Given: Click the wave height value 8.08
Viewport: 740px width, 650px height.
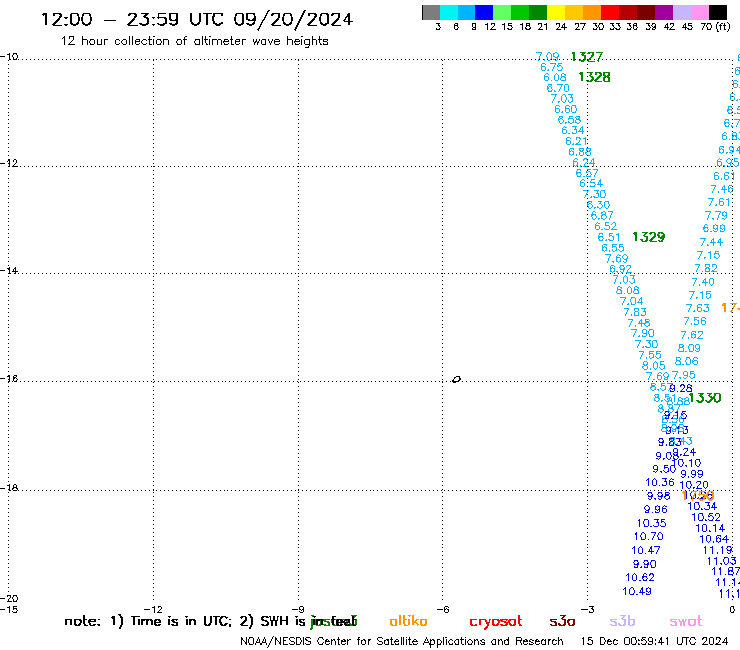Looking at the screenshot, I should [628, 290].
